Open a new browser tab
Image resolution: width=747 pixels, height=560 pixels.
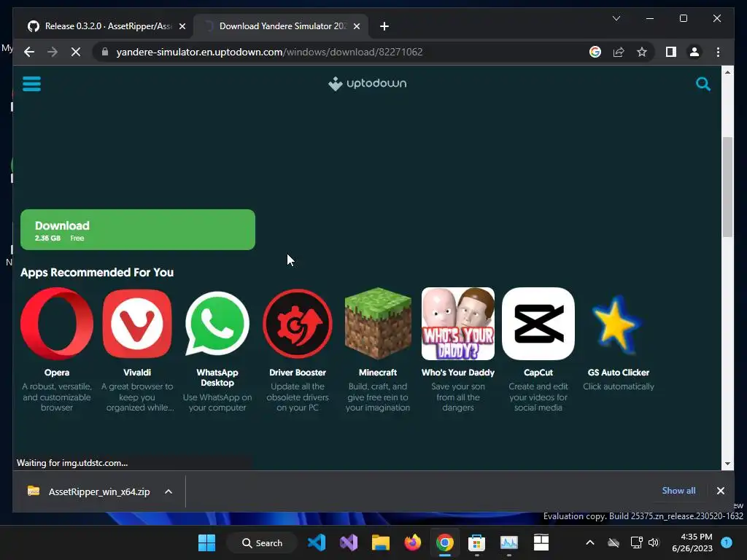pos(384,26)
